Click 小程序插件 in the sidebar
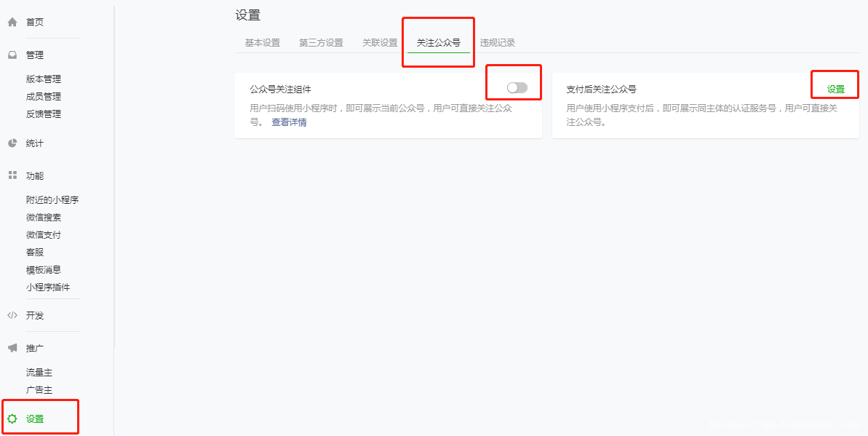 (x=48, y=288)
